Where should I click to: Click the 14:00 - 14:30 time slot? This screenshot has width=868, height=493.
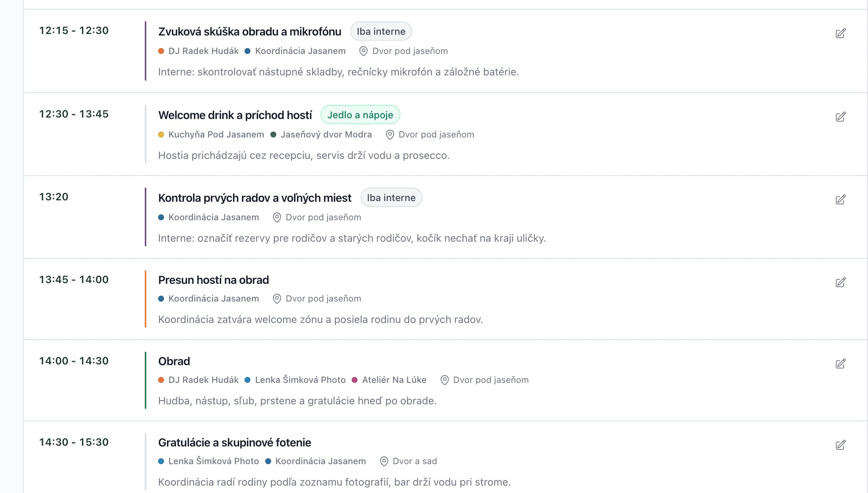point(74,361)
